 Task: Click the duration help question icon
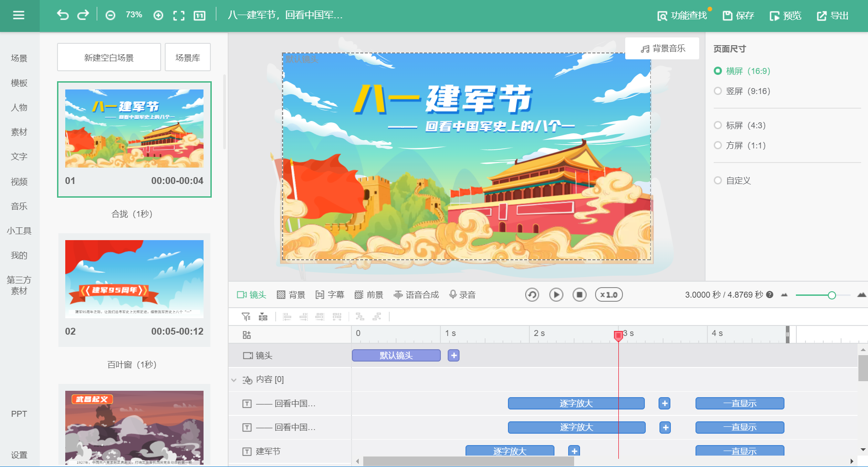770,294
